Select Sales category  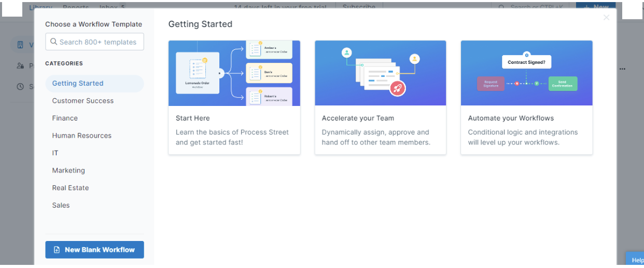(x=61, y=205)
